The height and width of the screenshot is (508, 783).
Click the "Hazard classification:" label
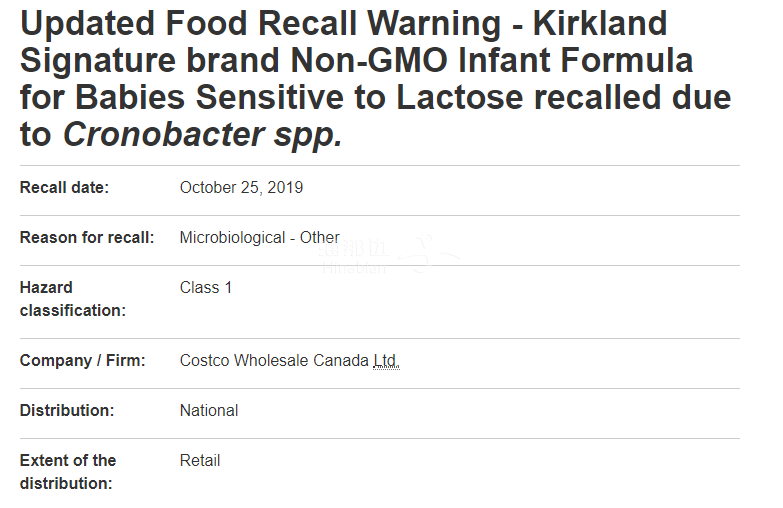73,299
